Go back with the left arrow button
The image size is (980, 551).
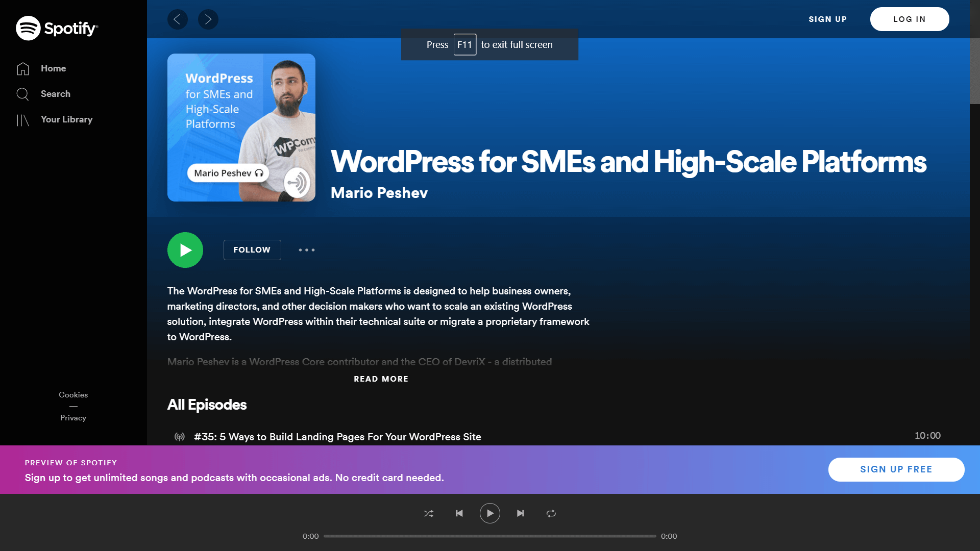coord(177,19)
